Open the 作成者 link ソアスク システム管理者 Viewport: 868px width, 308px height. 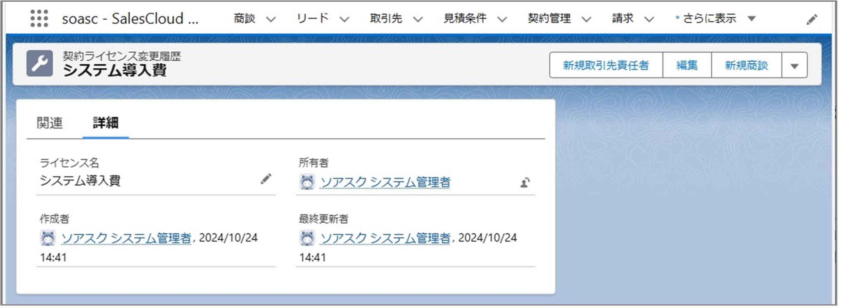pos(126,238)
